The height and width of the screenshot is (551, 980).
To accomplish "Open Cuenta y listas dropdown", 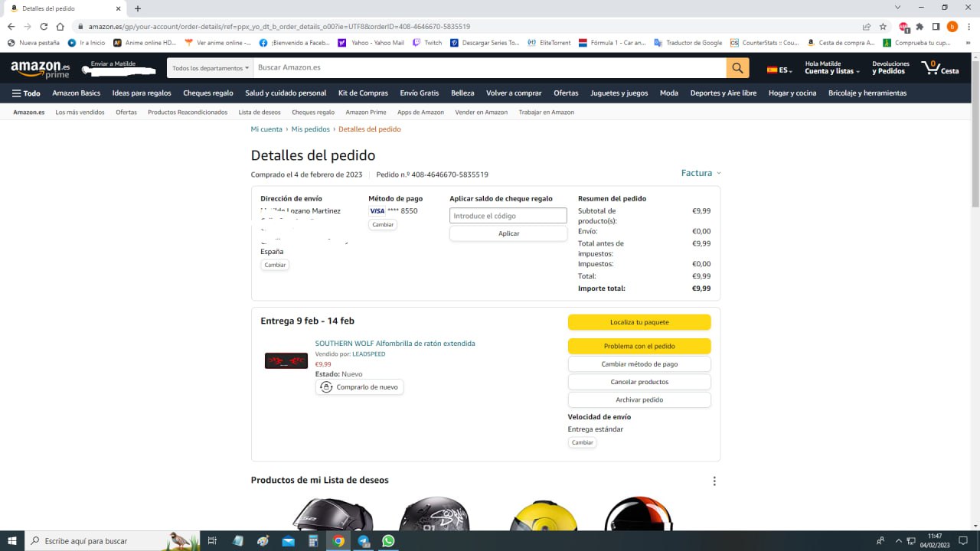I will coord(832,68).
